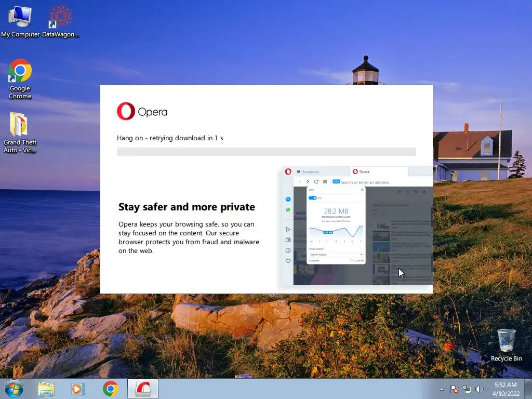Viewport: 532px width, 399px height.
Task: Open the DataWagon desktop shortcut
Action: pos(60,21)
